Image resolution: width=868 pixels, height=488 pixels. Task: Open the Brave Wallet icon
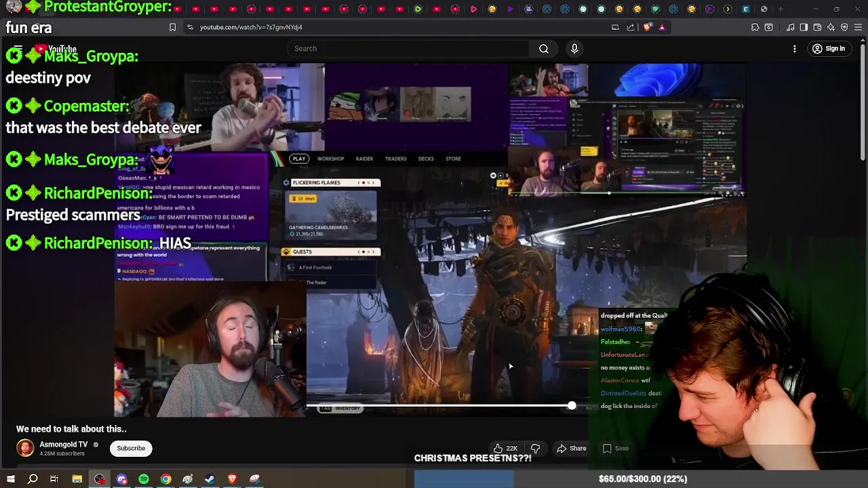[x=817, y=27]
